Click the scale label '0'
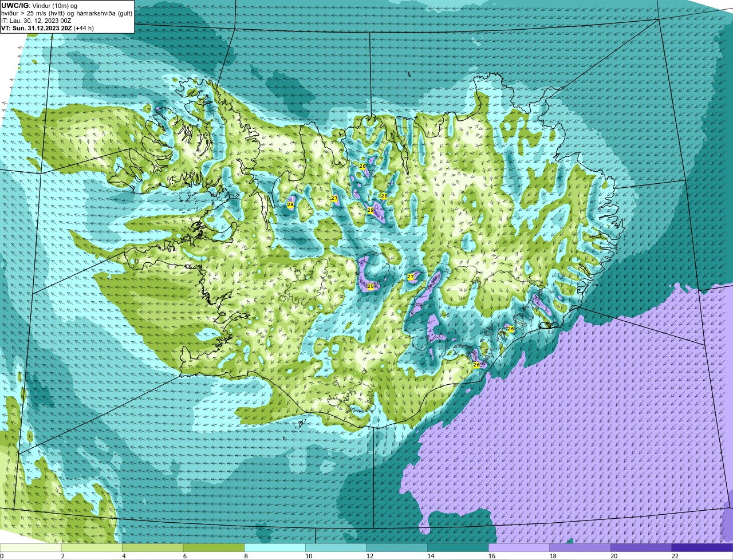Image resolution: width=733 pixels, height=560 pixels. point(2,556)
